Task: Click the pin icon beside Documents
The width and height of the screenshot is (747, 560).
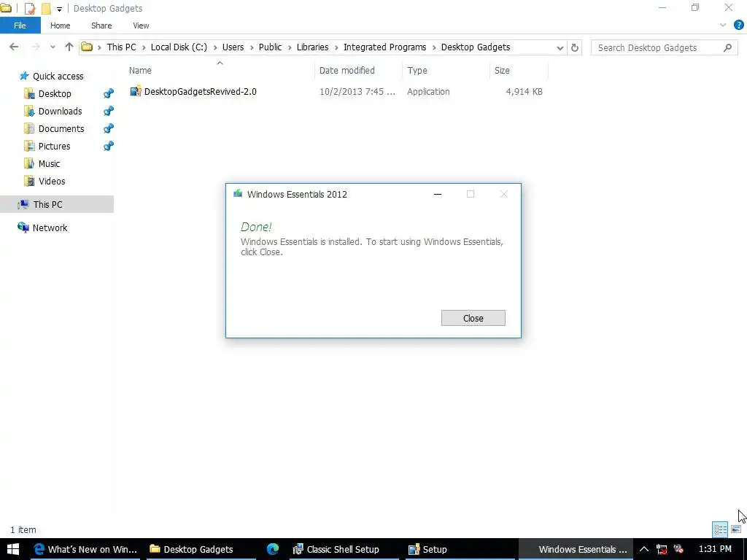Action: point(109,128)
